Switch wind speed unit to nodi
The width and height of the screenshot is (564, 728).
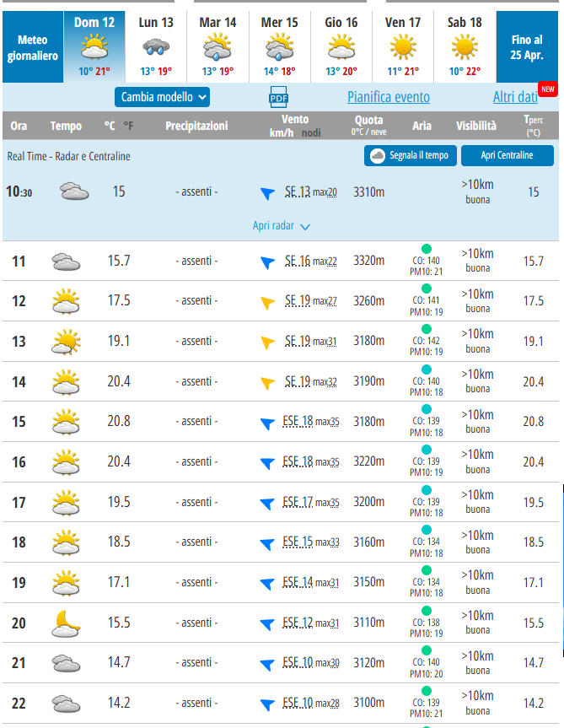(x=311, y=133)
